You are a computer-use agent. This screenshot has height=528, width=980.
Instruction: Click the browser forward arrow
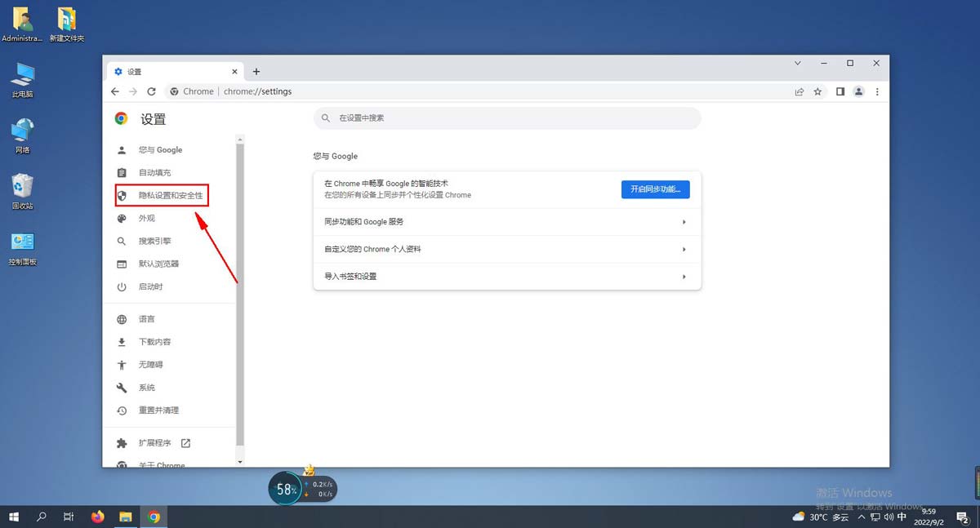point(133,91)
